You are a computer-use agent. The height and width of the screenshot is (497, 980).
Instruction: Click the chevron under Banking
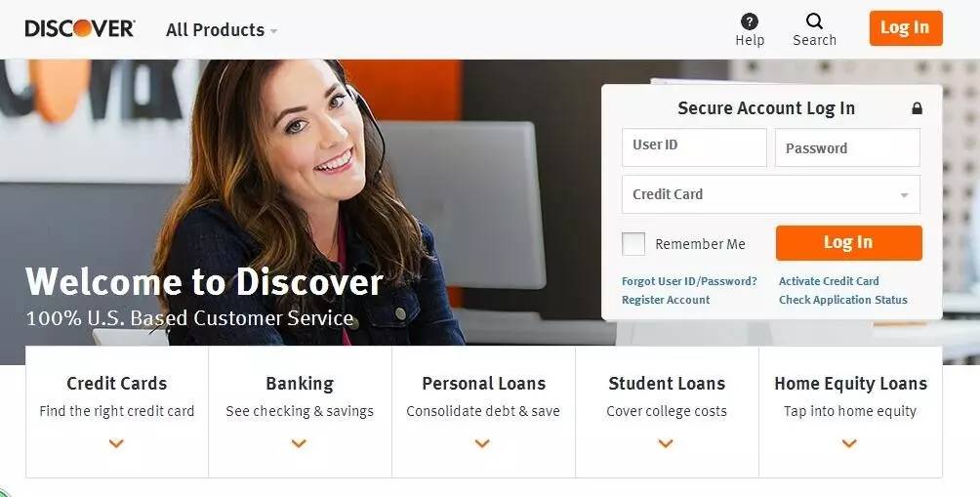coord(300,443)
